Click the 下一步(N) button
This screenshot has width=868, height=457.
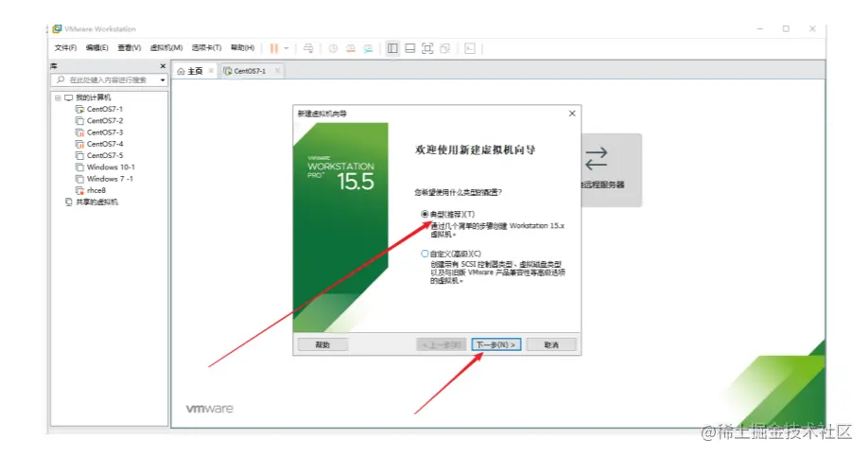pyautogui.click(x=496, y=344)
